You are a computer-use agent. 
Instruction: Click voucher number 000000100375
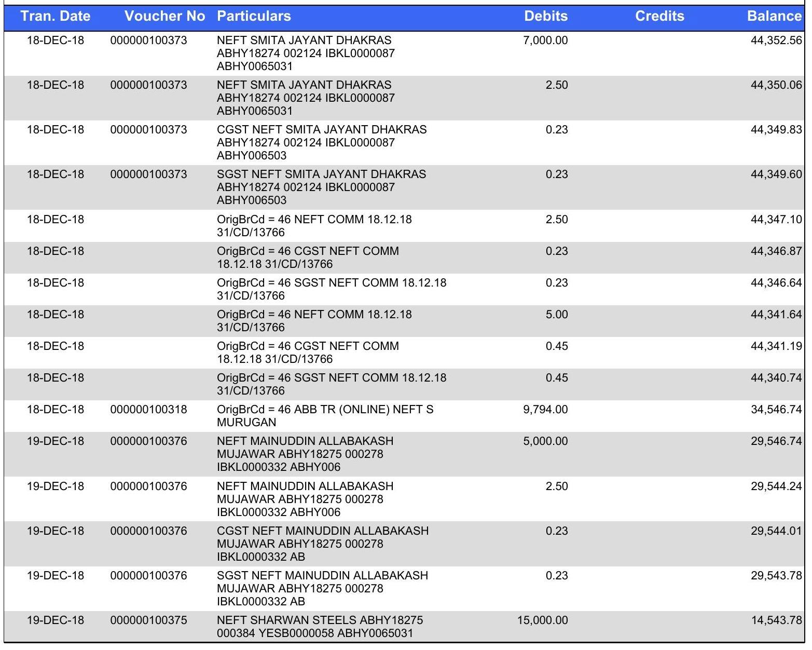148,620
